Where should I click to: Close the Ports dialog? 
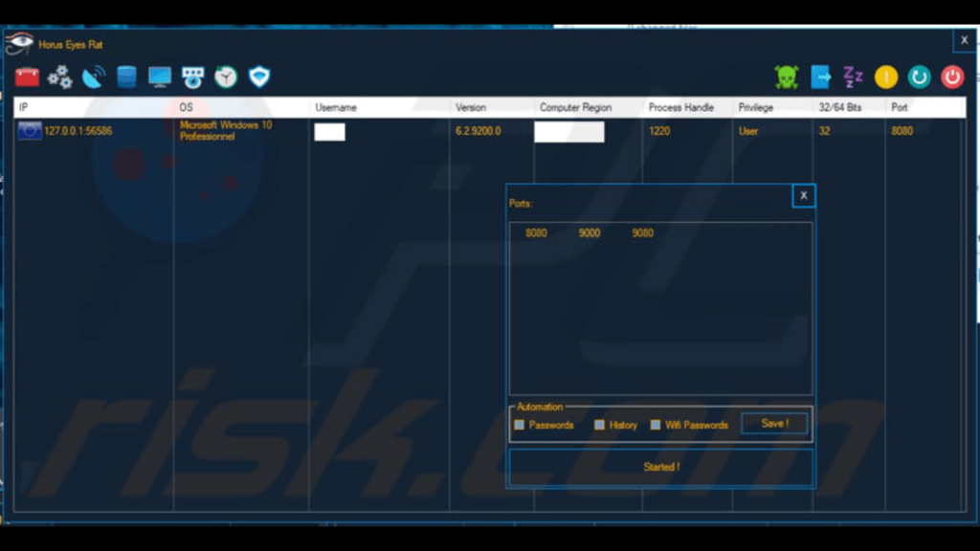(804, 195)
